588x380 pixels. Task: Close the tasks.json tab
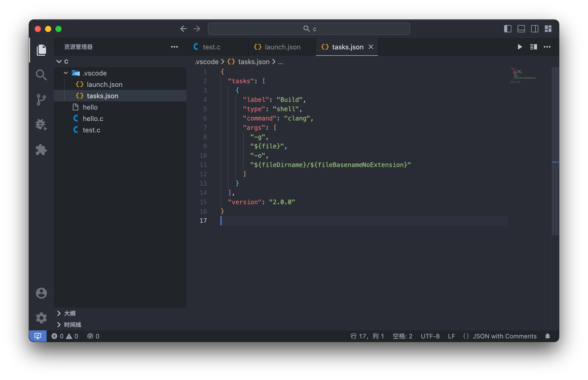[x=371, y=47]
